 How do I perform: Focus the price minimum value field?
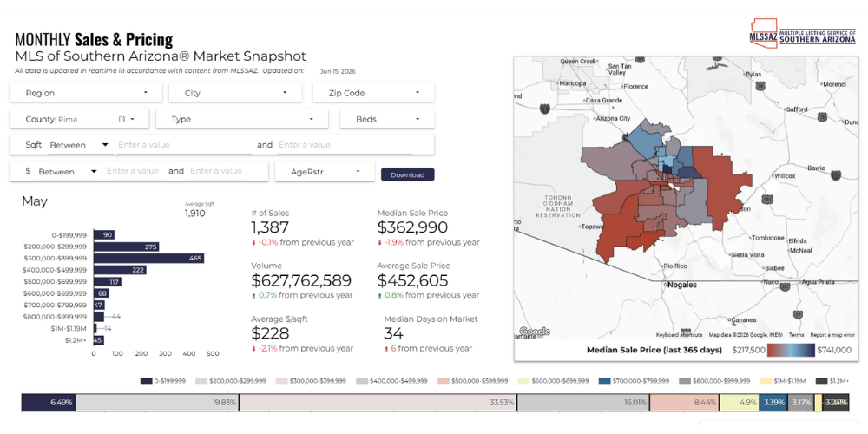pyautogui.click(x=133, y=171)
